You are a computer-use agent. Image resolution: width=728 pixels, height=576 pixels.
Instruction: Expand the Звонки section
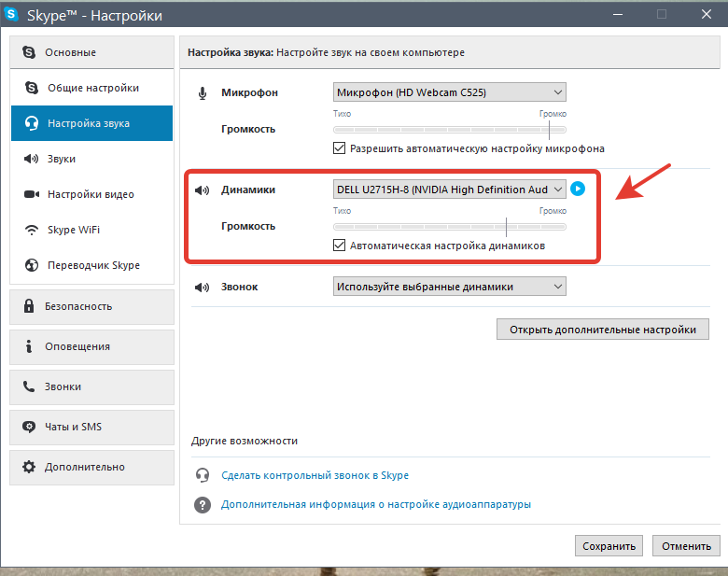tap(91, 386)
